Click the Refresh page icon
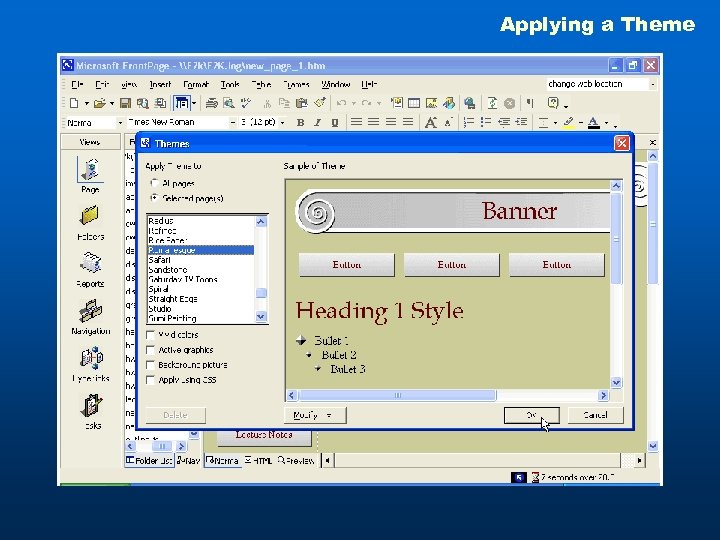The width and height of the screenshot is (720, 540). (492, 103)
